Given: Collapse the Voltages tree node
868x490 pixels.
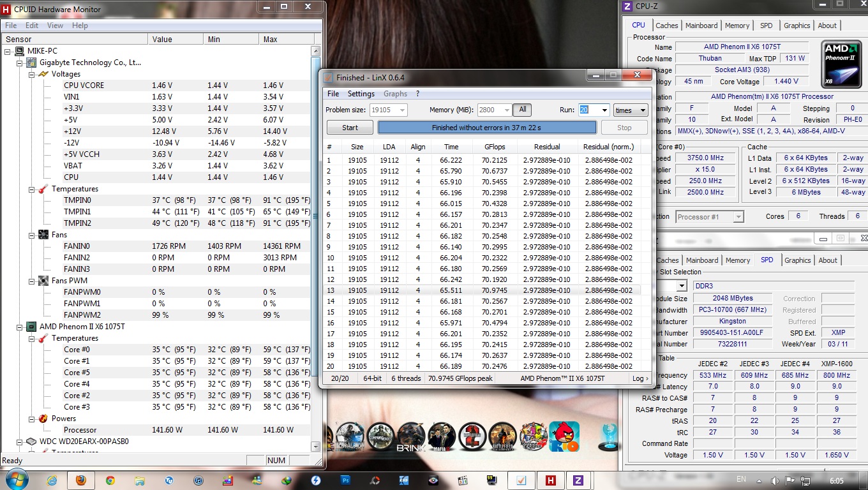Looking at the screenshot, I should tap(33, 74).
